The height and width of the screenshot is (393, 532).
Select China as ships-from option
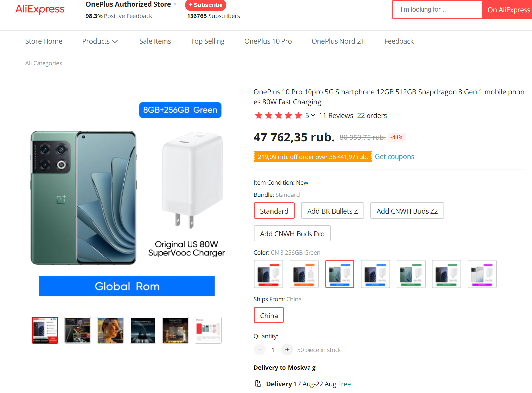(x=269, y=315)
